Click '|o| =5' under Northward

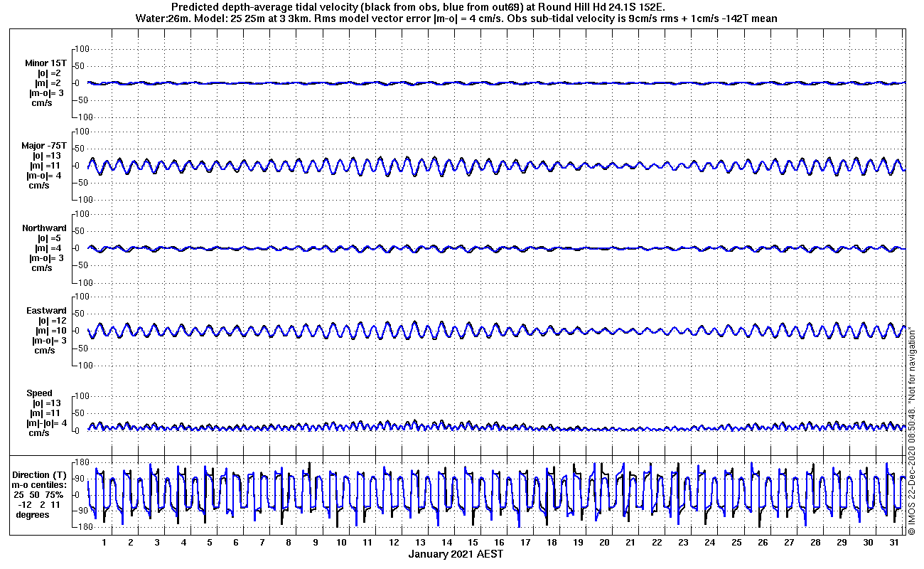pyautogui.click(x=50, y=238)
